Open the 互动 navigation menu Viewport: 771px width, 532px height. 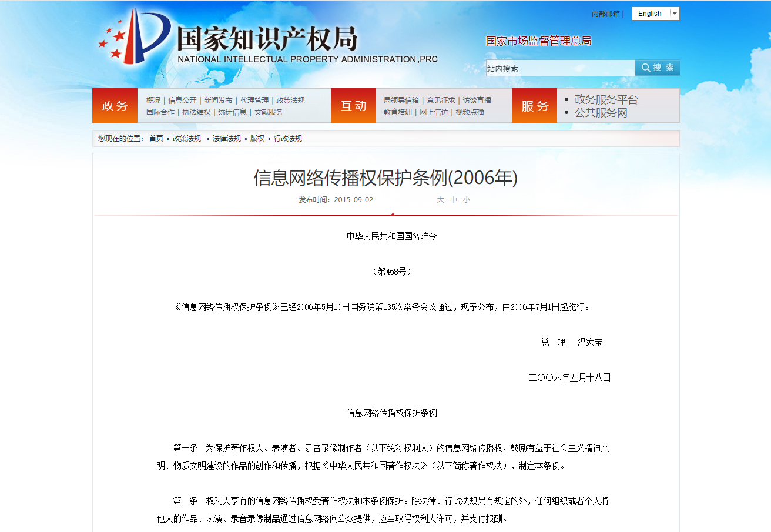coord(353,105)
